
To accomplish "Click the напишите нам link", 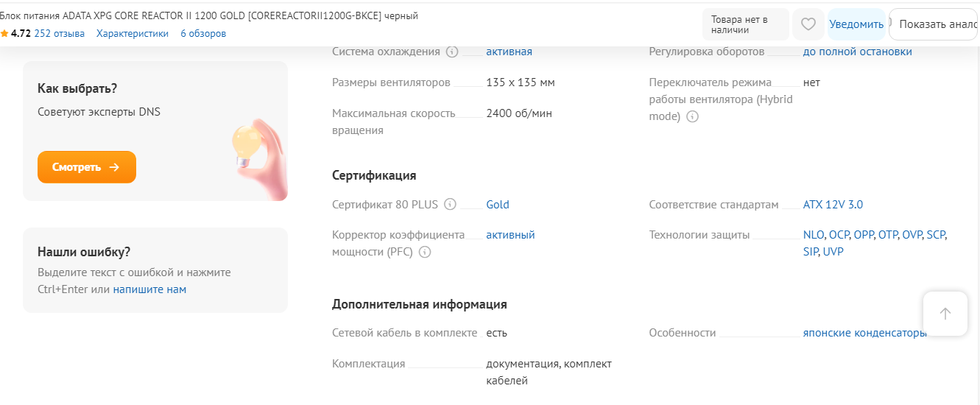I will 149,289.
